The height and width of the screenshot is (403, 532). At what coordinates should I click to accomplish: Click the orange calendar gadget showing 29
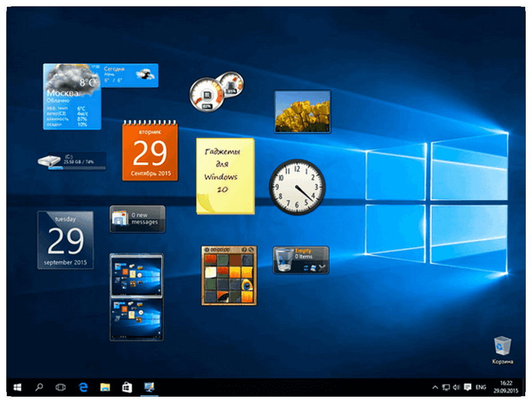(150, 151)
